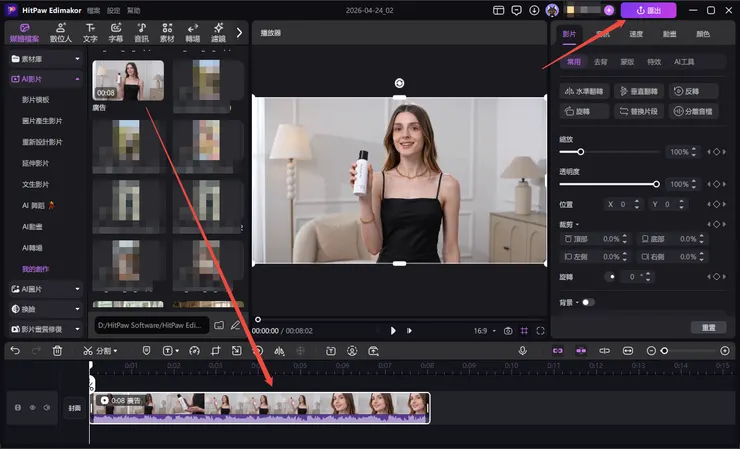Play the video in the preview player
Screen dimensions: 740x449
(393, 330)
